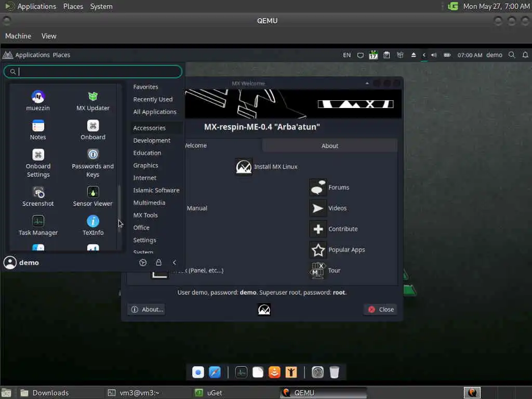The height and width of the screenshot is (399, 532).
Task: Click the volume speaker tray icon
Action: 434,55
